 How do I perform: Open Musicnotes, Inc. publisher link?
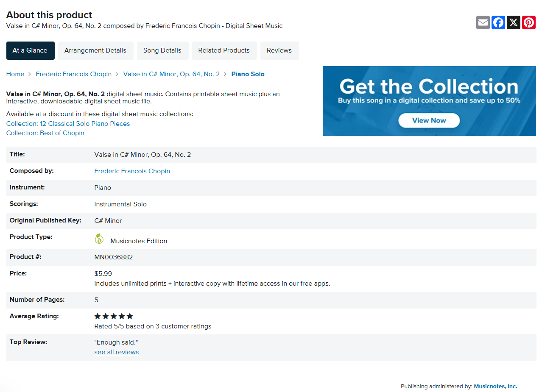coord(495,386)
